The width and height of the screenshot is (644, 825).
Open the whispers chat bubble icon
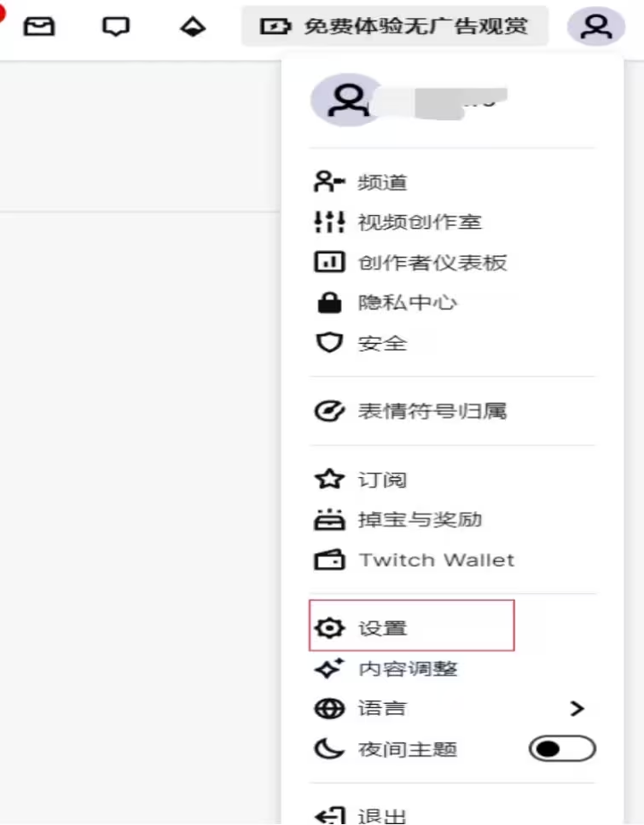(x=116, y=26)
